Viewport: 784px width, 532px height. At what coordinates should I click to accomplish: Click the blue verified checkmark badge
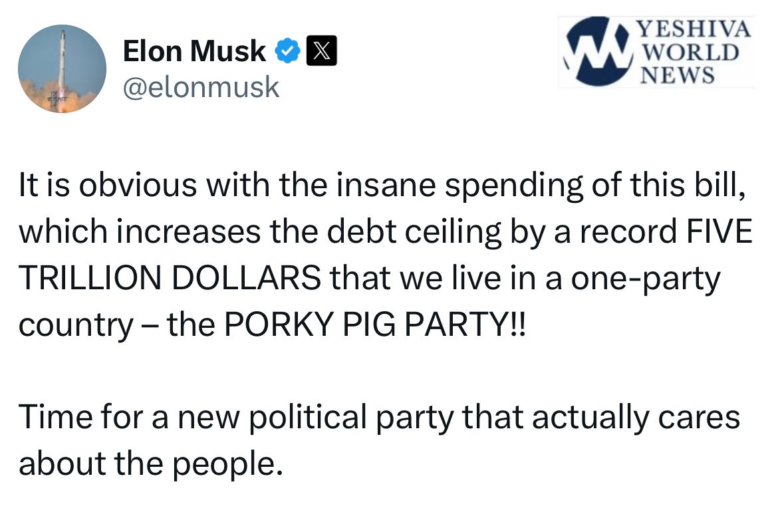287,51
